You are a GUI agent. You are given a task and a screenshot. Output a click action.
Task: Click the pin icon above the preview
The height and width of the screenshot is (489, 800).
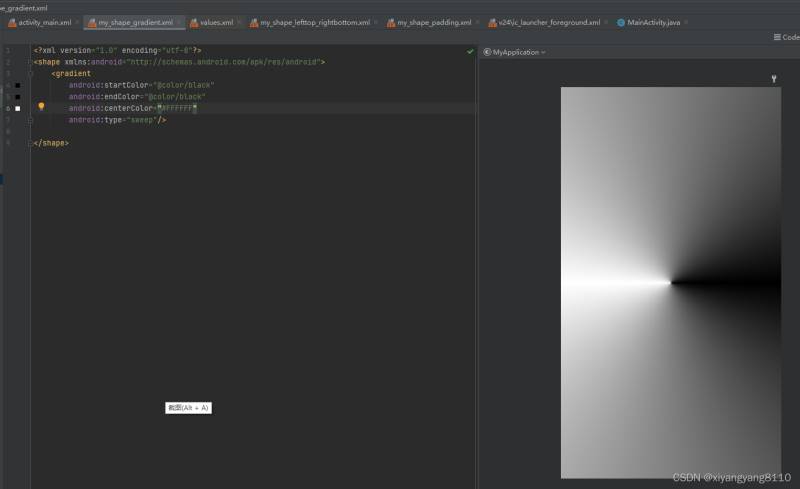point(774,79)
